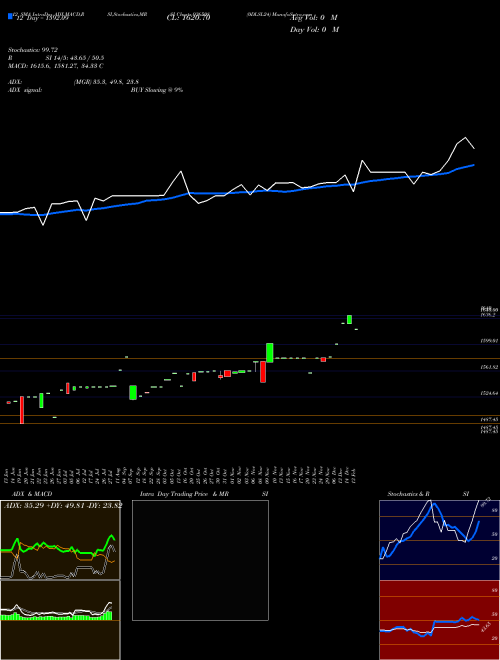Click the tall red candle at far left
The height and width of the screenshot is (660, 500).
(22, 410)
